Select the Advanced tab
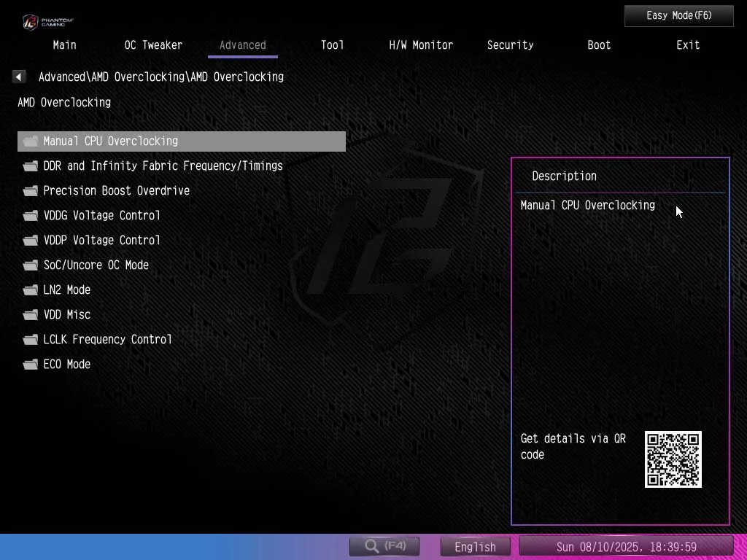Image resolution: width=747 pixels, height=560 pixels. [x=242, y=45]
